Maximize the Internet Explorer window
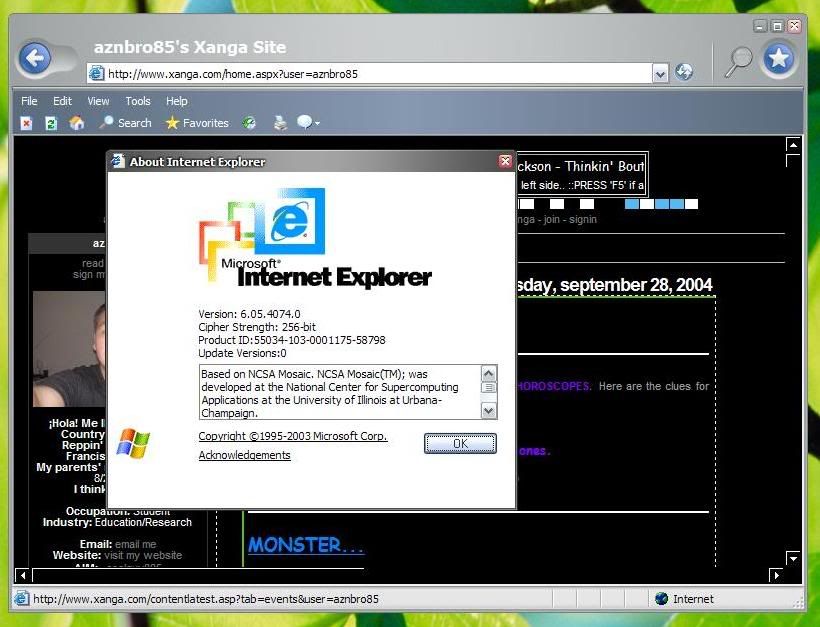Viewport: 820px width, 627px height. (x=778, y=26)
